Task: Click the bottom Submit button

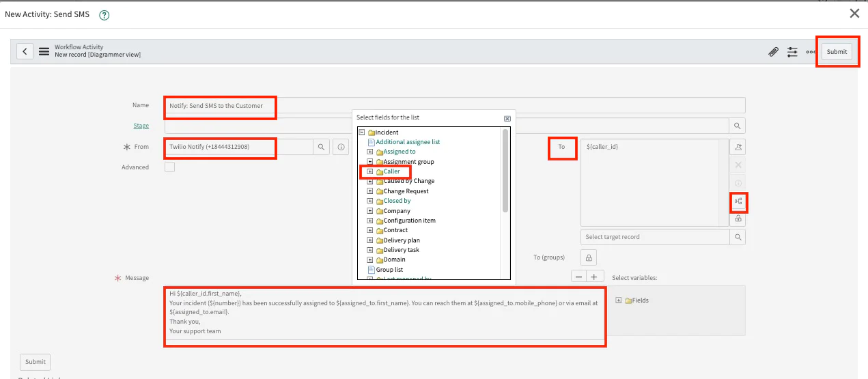Action: [36, 362]
